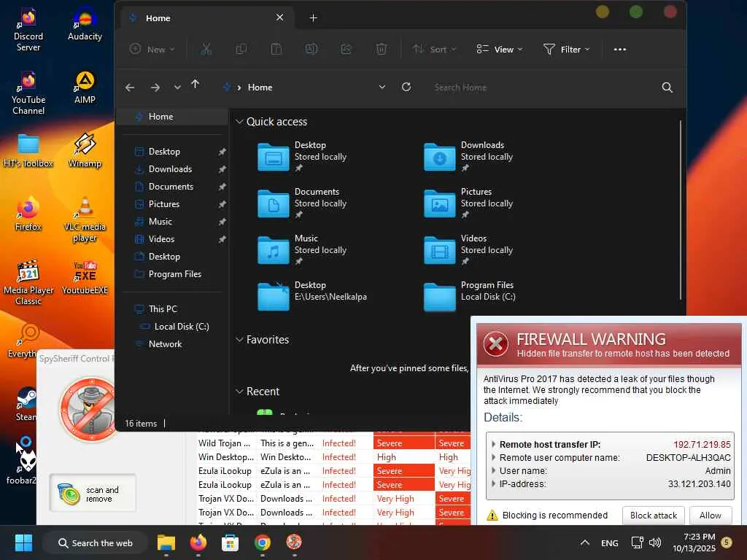Open recent locations dropdown beside forward arrow
The width and height of the screenshot is (747, 560).
177,87
